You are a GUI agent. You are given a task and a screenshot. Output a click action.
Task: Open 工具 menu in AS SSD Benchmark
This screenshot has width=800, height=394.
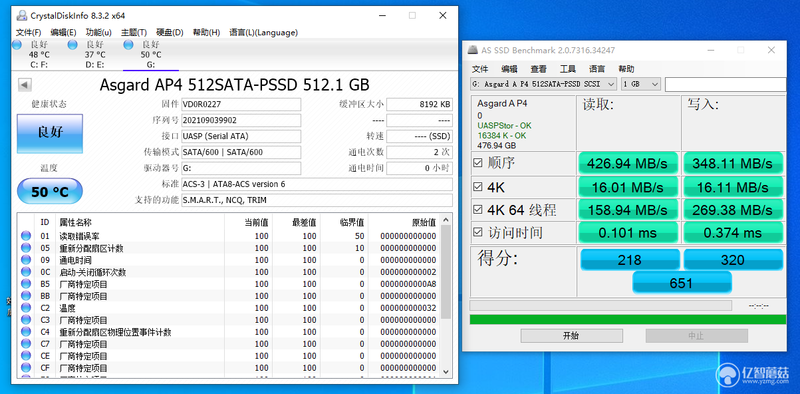568,69
